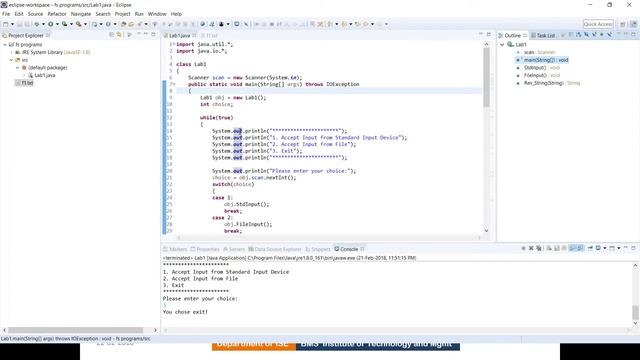The width and height of the screenshot is (640, 360).
Task: Switch to the f1.txt editor tab
Action: click(x=210, y=36)
